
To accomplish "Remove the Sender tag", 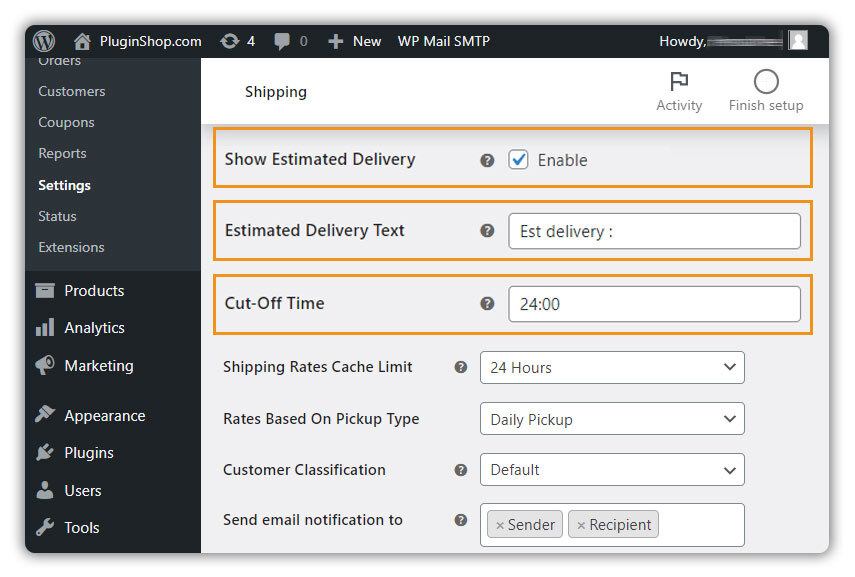I will (499, 525).
